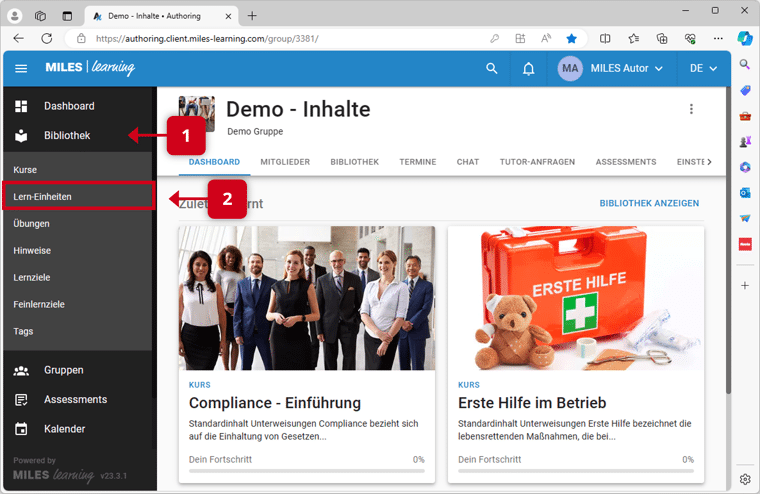The width and height of the screenshot is (760, 494).
Task: Click the search magnifier icon
Action: (x=491, y=68)
